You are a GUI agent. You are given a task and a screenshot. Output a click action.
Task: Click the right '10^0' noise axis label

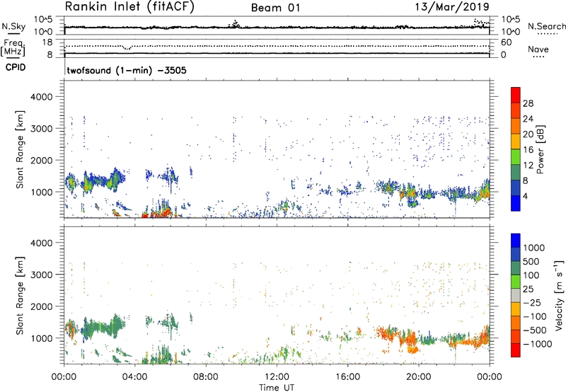(x=511, y=31)
